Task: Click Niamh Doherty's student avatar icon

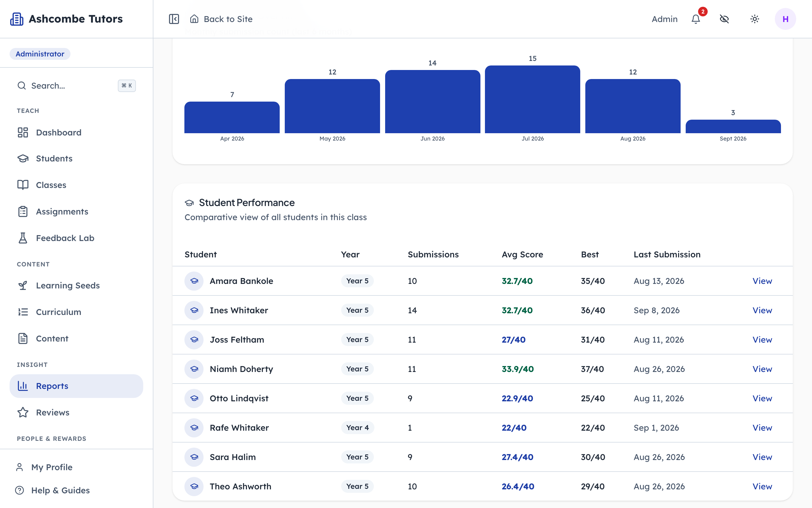Action: tap(194, 369)
